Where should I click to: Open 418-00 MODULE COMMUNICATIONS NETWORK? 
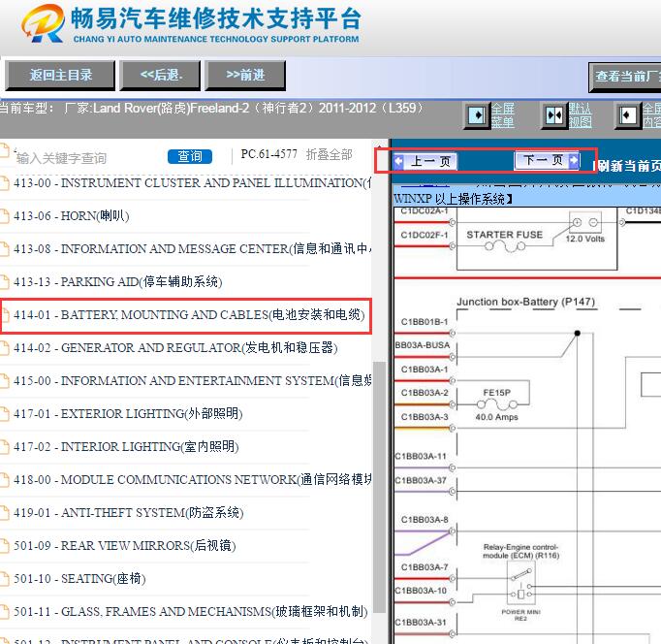[192, 480]
